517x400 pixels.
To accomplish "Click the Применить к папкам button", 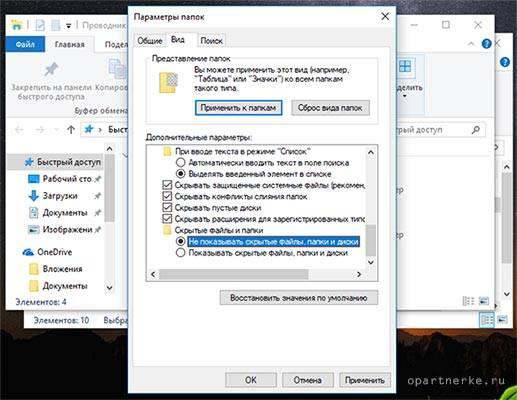I will point(238,108).
